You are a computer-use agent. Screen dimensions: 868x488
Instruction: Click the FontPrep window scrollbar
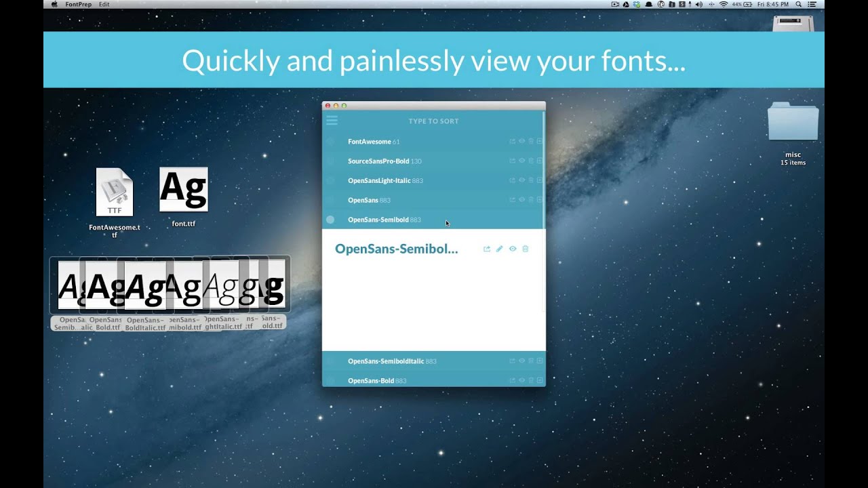pyautogui.click(x=544, y=169)
